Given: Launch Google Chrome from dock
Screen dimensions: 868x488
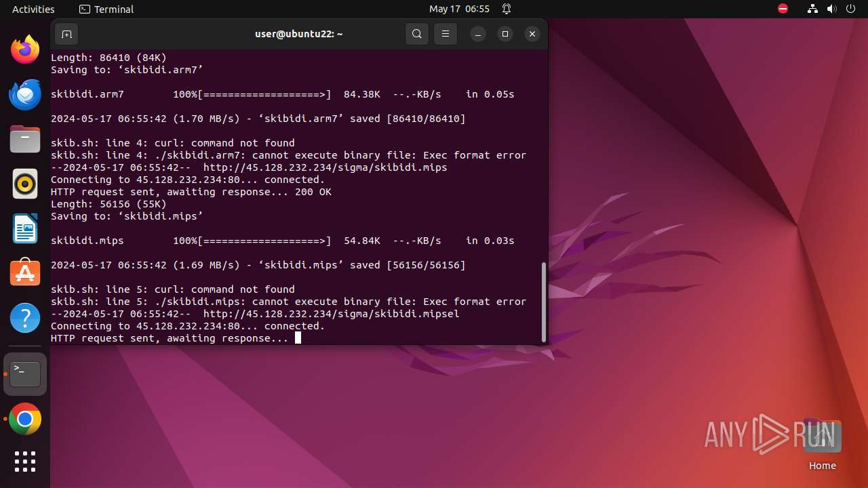Looking at the screenshot, I should [25, 420].
